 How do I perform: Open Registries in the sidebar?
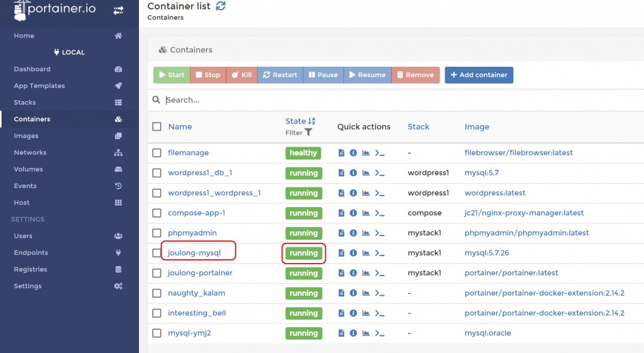(68, 269)
